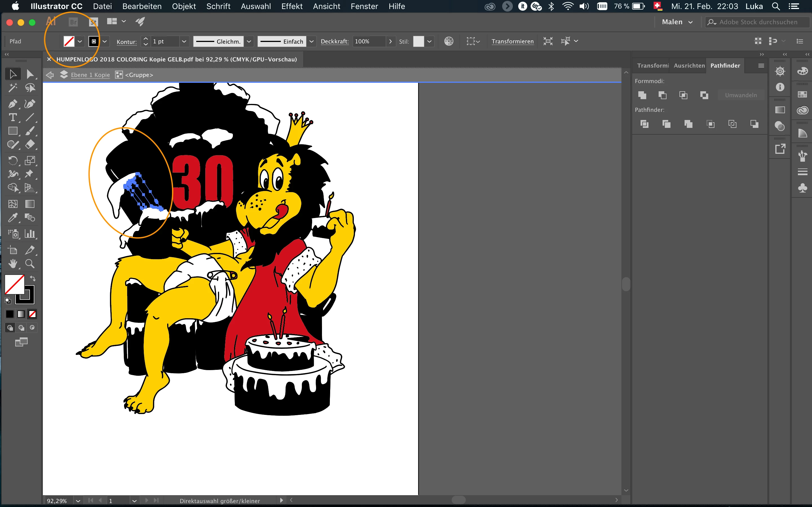This screenshot has height=507, width=812.
Task: Click the fill color swatch in toolbox
Action: 14,284
